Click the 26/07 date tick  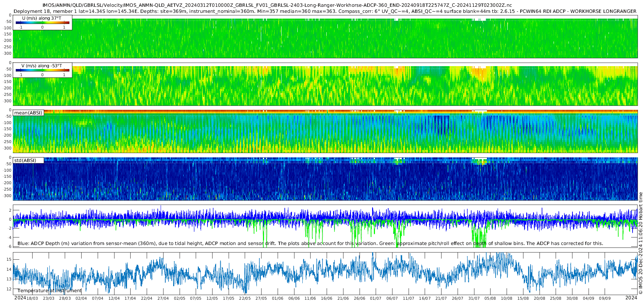(458, 298)
